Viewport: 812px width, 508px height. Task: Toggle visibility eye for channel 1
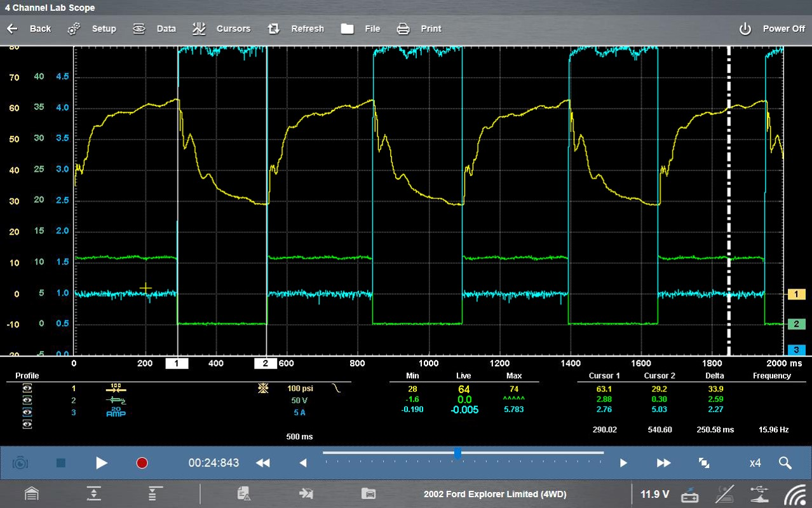point(27,388)
